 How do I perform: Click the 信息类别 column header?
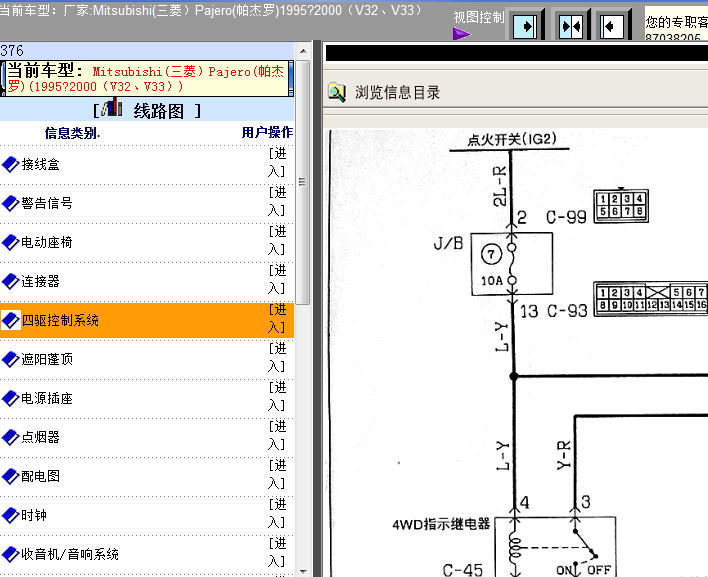pyautogui.click(x=72, y=133)
